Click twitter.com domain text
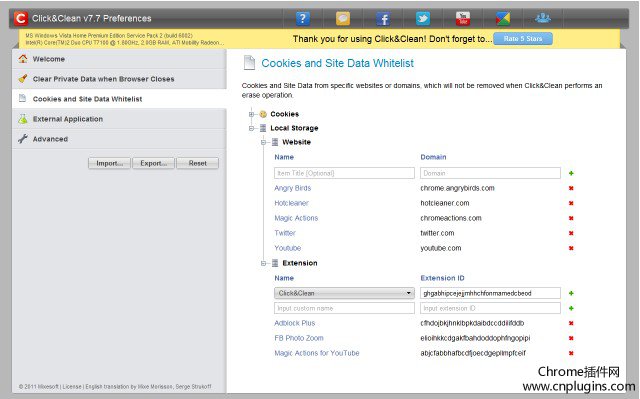The width and height of the screenshot is (640, 399). pyautogui.click(x=437, y=233)
